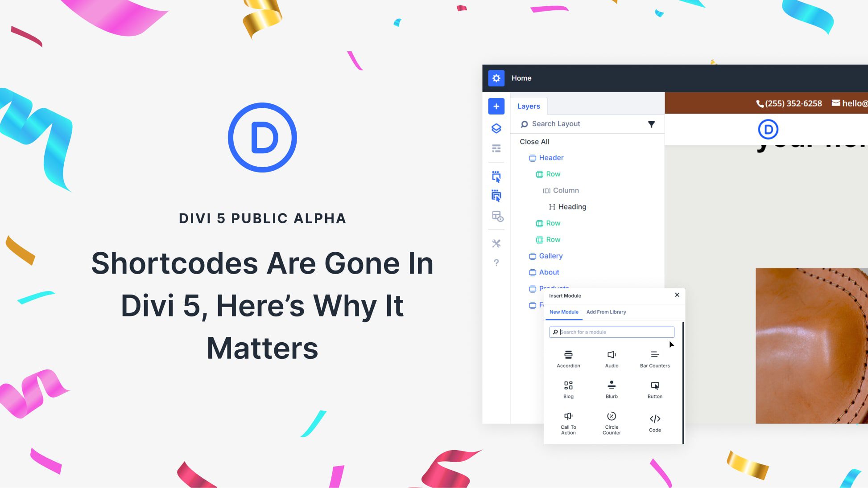Click the Settings gear icon
868x488 pixels.
coord(496,78)
